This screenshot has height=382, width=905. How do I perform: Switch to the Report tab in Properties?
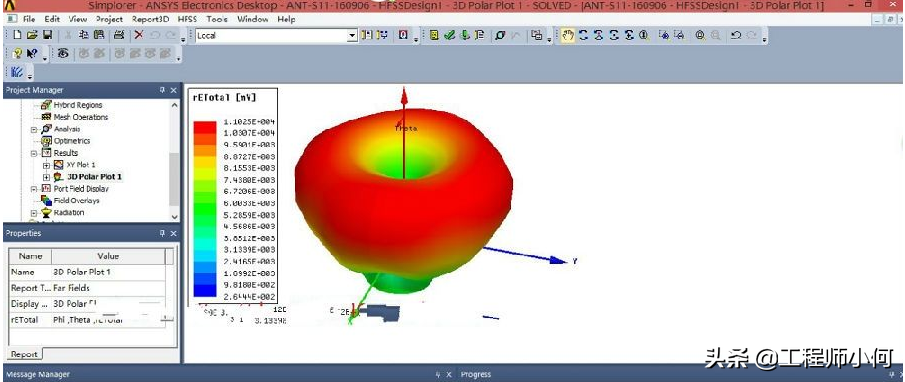(x=24, y=354)
